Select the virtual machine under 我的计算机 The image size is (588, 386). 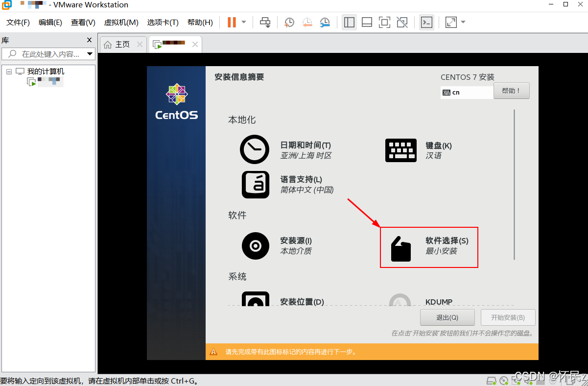pyautogui.click(x=45, y=82)
